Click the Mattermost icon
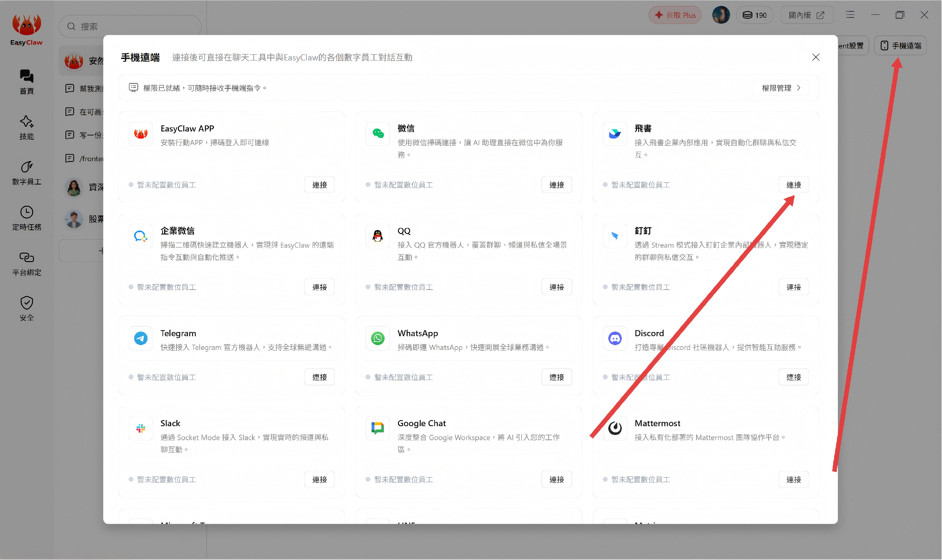Screen dimensions: 942x560 point(615,428)
